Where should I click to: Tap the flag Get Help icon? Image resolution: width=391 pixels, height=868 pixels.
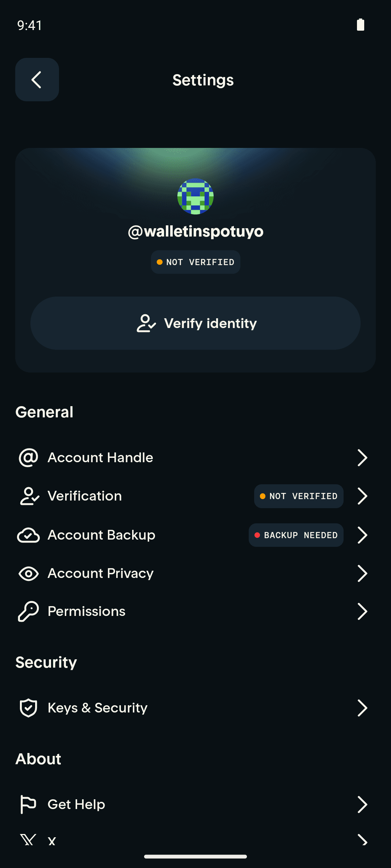[28, 804]
